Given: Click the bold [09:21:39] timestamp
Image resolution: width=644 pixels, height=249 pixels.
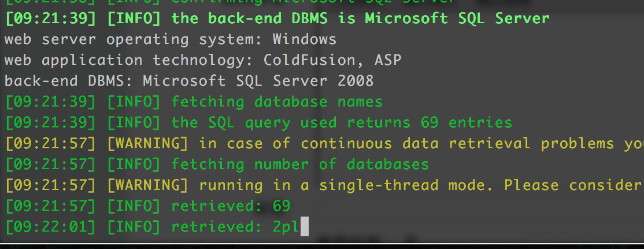Looking at the screenshot, I should [50, 19].
